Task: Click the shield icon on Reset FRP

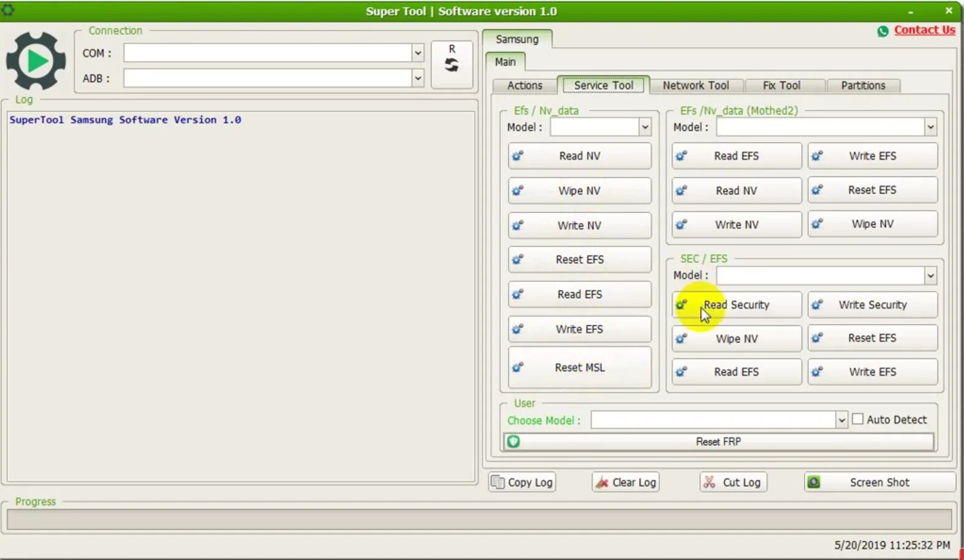Action: coord(514,441)
